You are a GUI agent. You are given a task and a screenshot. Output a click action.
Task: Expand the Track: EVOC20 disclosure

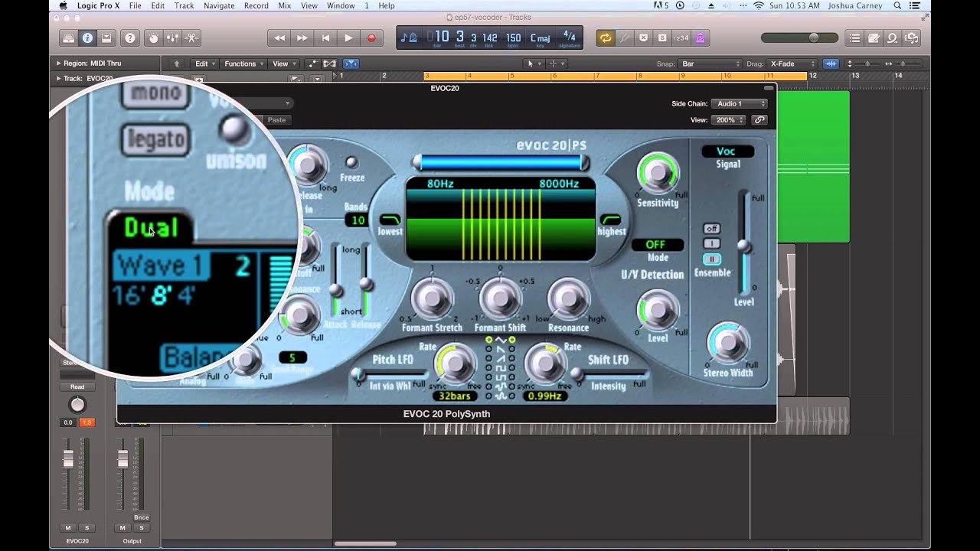point(58,78)
